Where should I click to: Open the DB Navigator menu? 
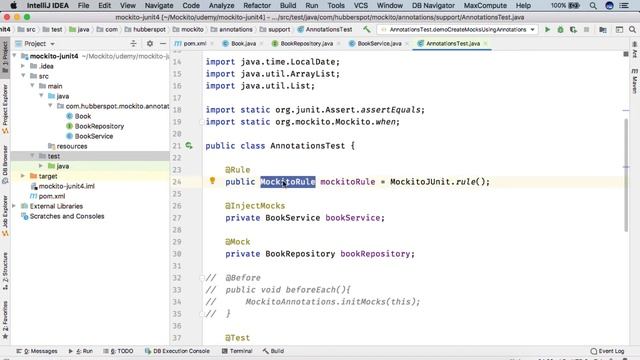point(433,5)
